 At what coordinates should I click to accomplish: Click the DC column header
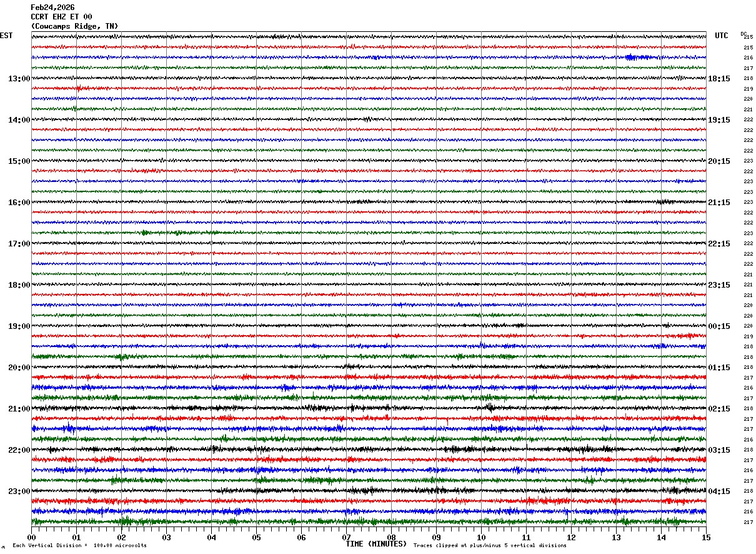click(744, 34)
